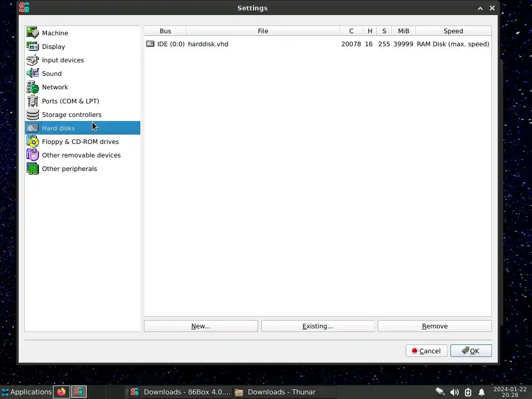Click the RAM Disk (max. speed) cell
The image size is (532, 399).
pos(453,44)
